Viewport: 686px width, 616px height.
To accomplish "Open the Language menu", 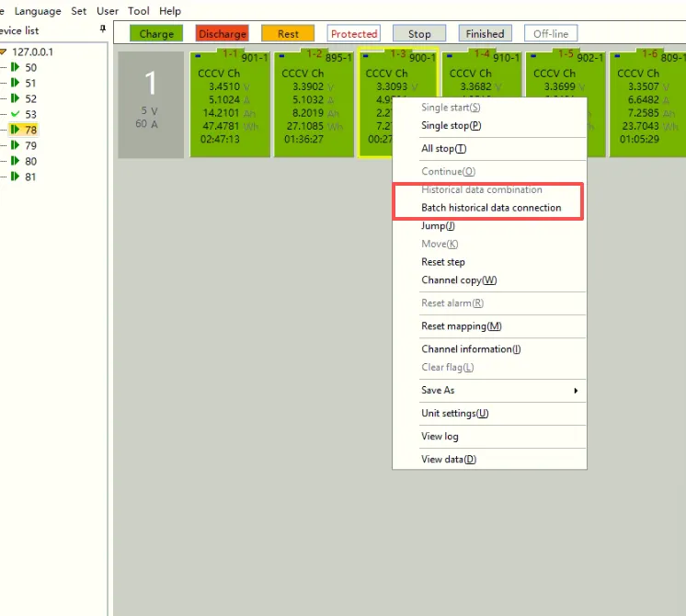I will pos(38,11).
